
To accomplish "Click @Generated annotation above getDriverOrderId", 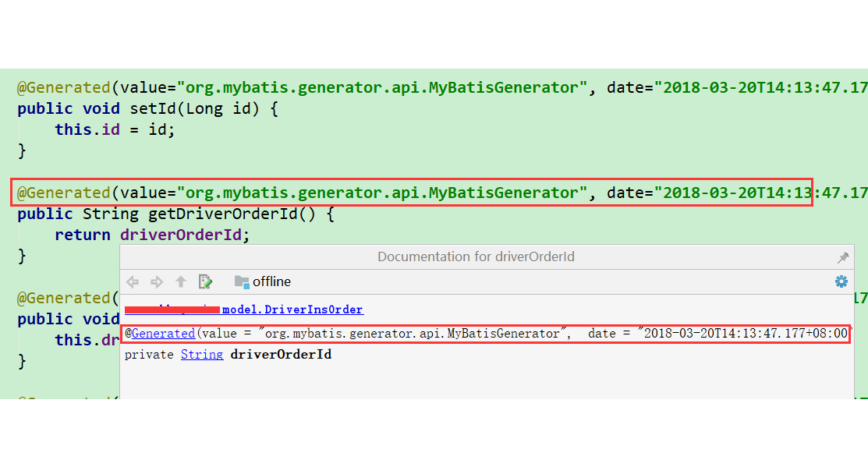I will coord(64,193).
